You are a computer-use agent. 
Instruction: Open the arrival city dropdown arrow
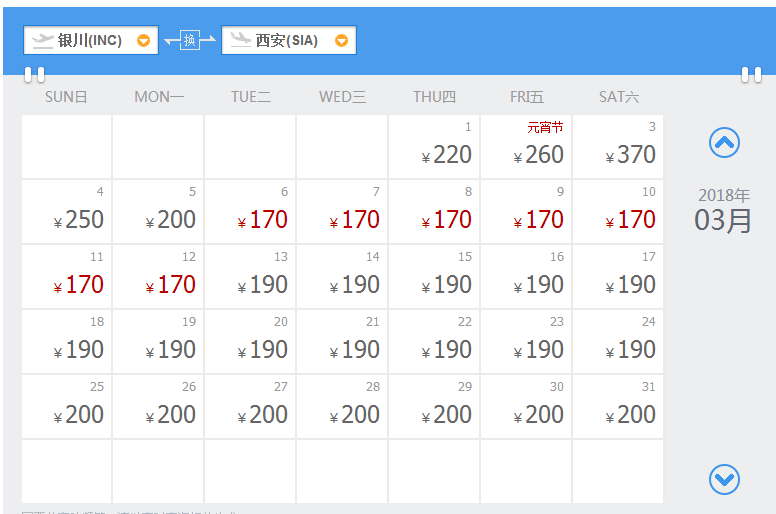coord(341,41)
